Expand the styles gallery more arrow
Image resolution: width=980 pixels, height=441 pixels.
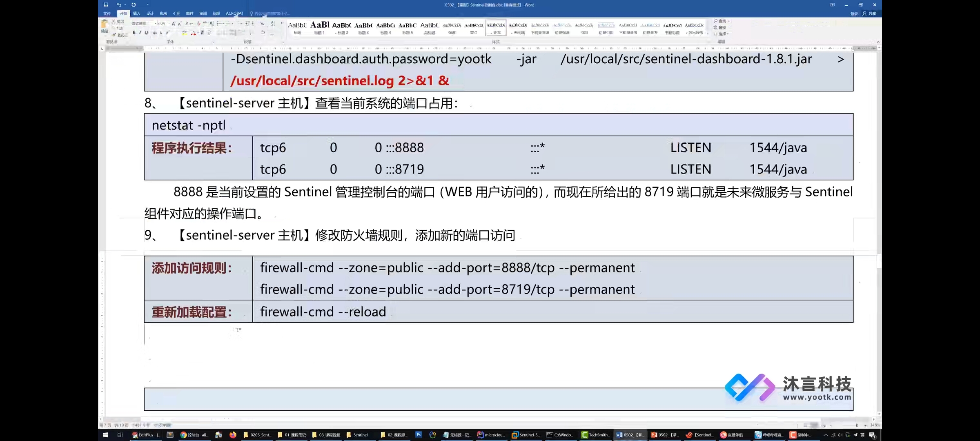pyautogui.click(x=707, y=34)
